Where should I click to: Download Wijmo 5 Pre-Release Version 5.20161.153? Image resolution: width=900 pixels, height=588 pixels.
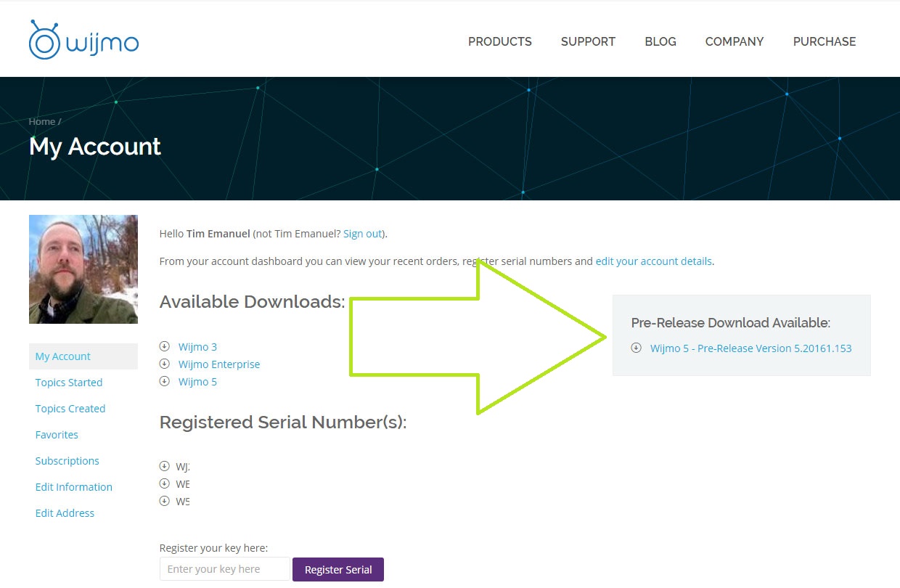click(751, 348)
